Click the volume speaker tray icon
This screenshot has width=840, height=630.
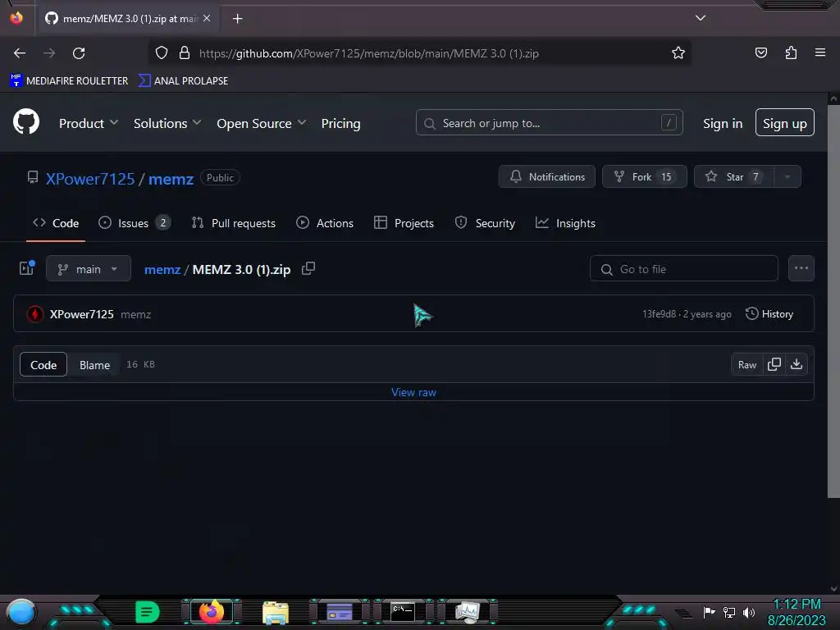pyautogui.click(x=749, y=612)
